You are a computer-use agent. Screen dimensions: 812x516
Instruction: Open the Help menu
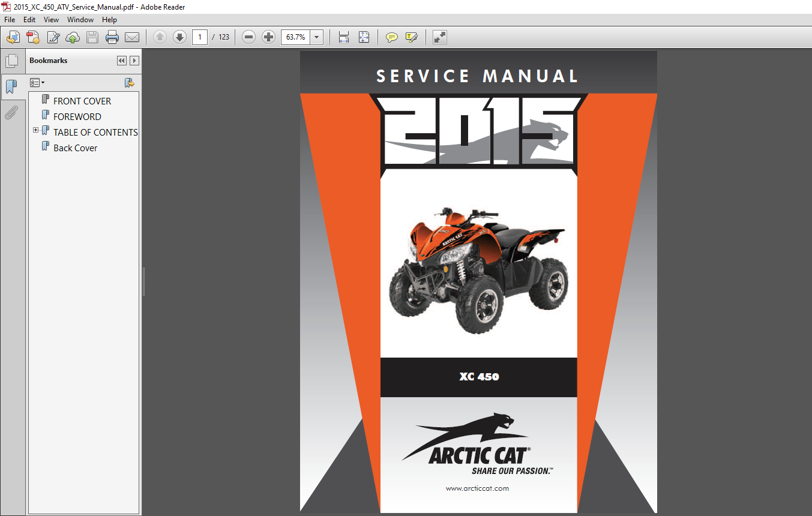click(x=109, y=20)
